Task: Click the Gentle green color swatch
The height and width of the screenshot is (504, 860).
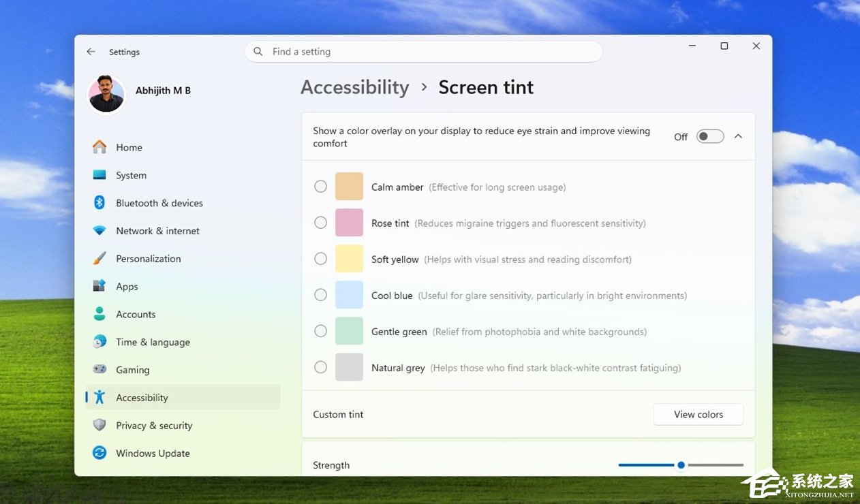Action: pos(349,331)
